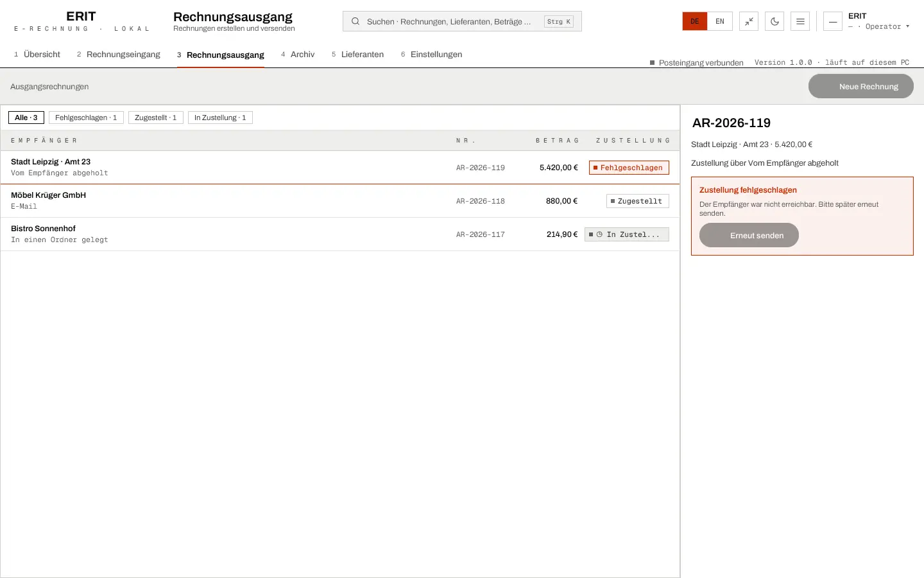The height and width of the screenshot is (578, 924).
Task: Click the search magnifier icon
Action: [x=355, y=21]
